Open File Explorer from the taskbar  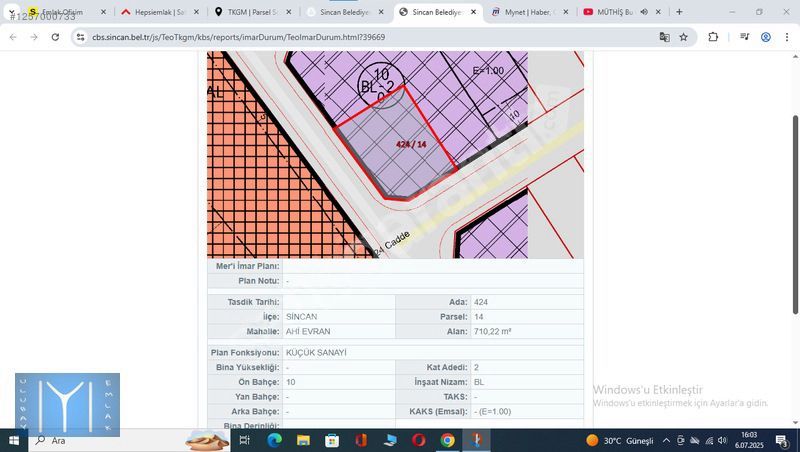pyautogui.click(x=303, y=440)
